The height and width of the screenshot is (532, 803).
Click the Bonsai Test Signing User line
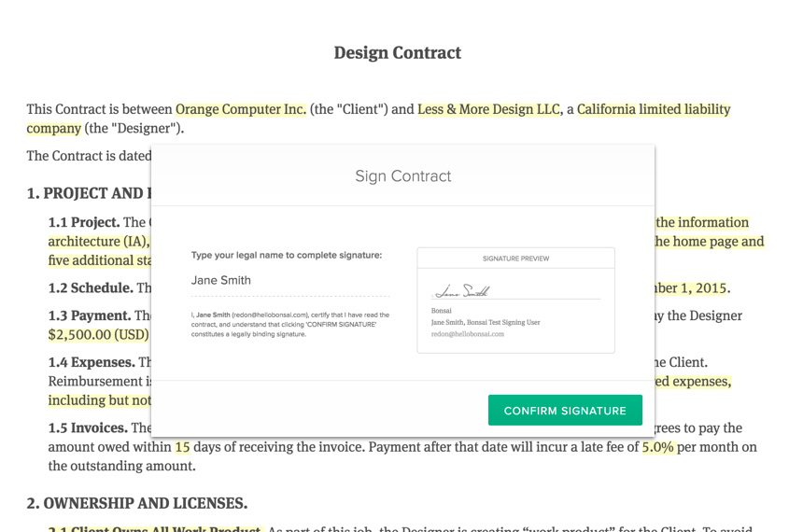tap(486, 322)
